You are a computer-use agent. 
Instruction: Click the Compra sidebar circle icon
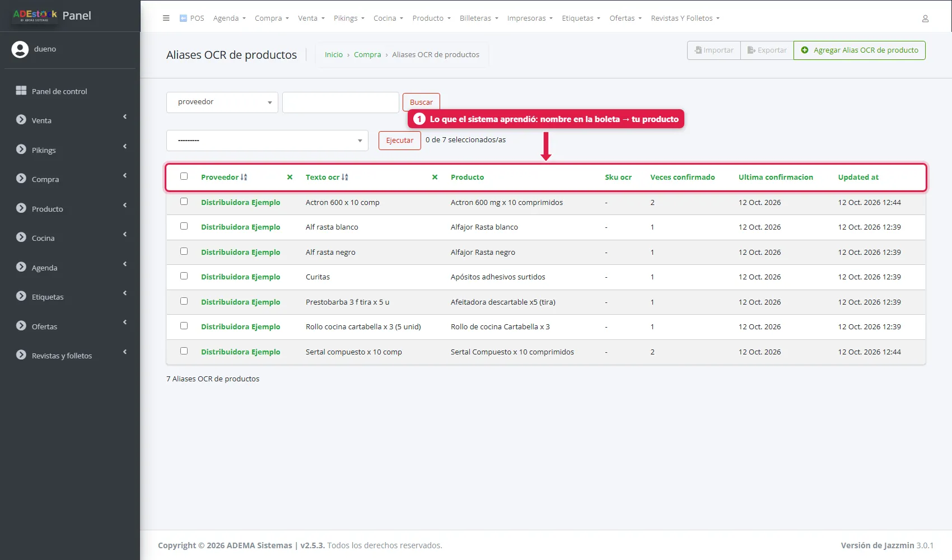coord(21,178)
